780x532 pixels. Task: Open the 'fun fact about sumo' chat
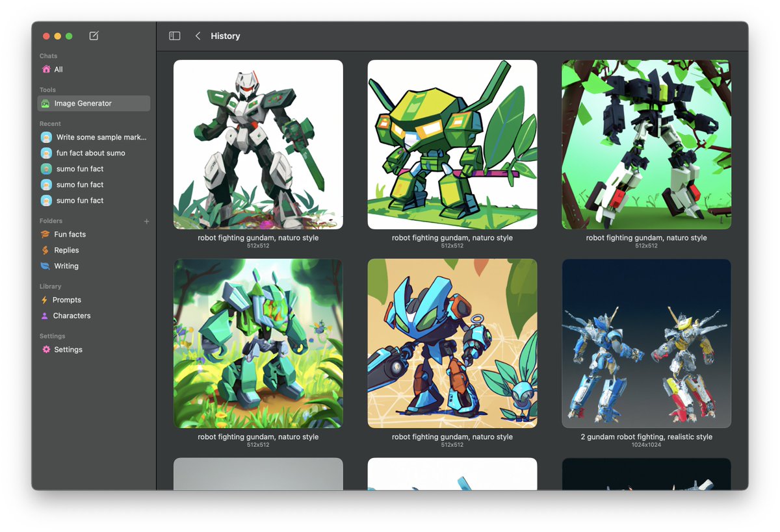pyautogui.click(x=94, y=153)
